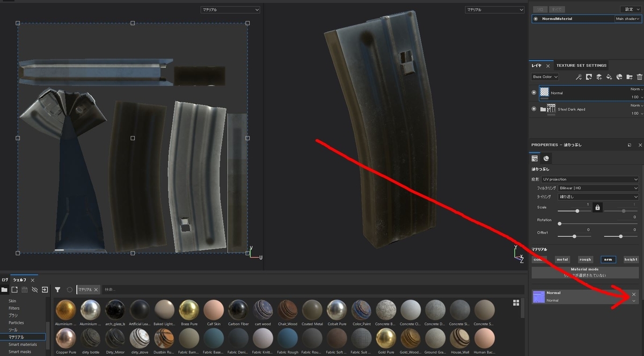Close the Properties panel
This screenshot has height=356, width=644.
click(640, 145)
